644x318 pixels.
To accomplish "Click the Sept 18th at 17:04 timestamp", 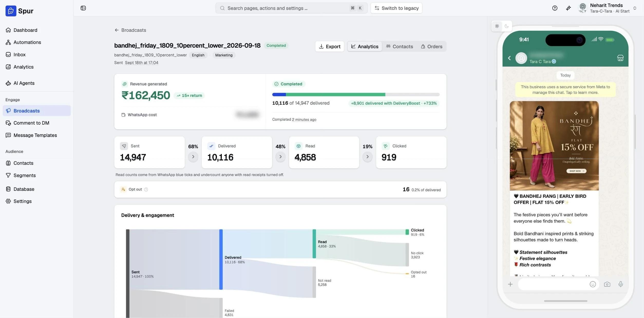I will (x=141, y=63).
